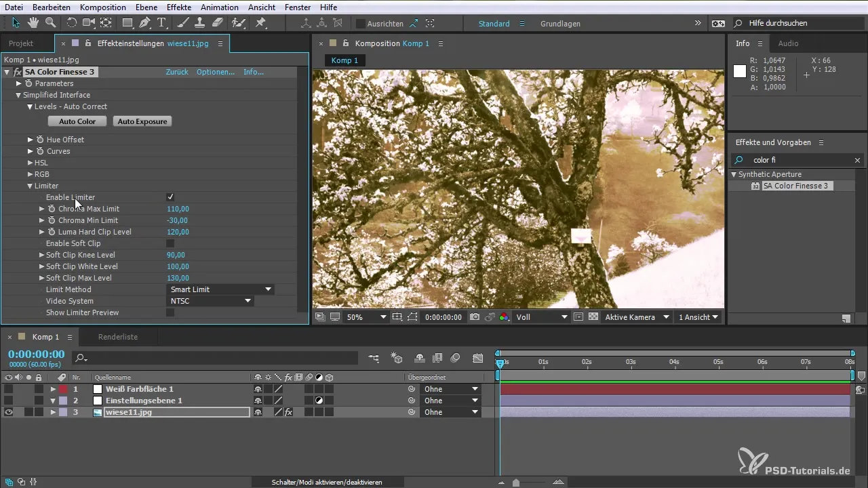Screen dimensions: 868x488
Task: Toggle the Ausrichten snapping checkbox
Action: (361, 23)
